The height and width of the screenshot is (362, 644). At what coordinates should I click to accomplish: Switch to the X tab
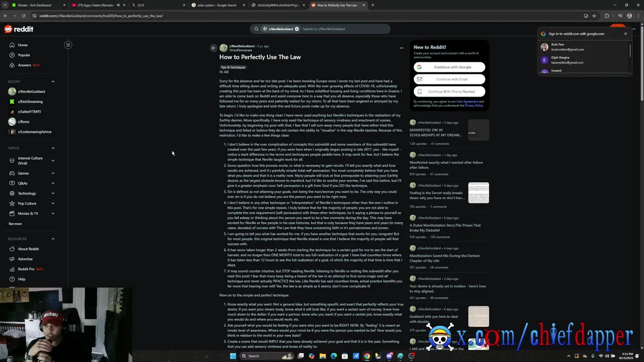point(157,5)
